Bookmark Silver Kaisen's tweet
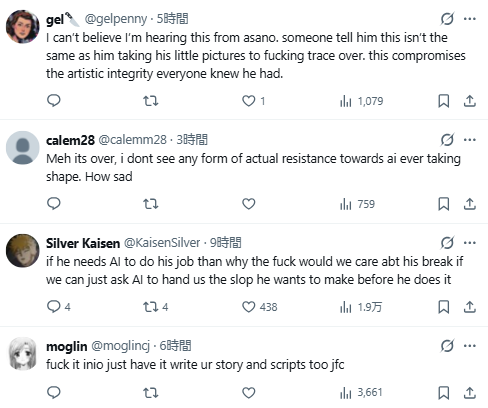The image size is (488, 408). coord(443,307)
